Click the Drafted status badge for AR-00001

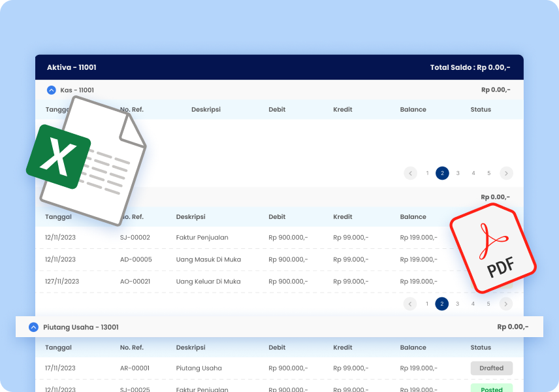tap(492, 368)
